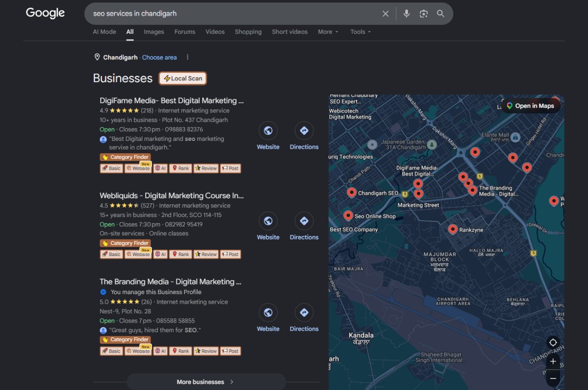Click DigiFame Media's Review tool badge
Viewport: 588px width, 390px height.
[206, 168]
